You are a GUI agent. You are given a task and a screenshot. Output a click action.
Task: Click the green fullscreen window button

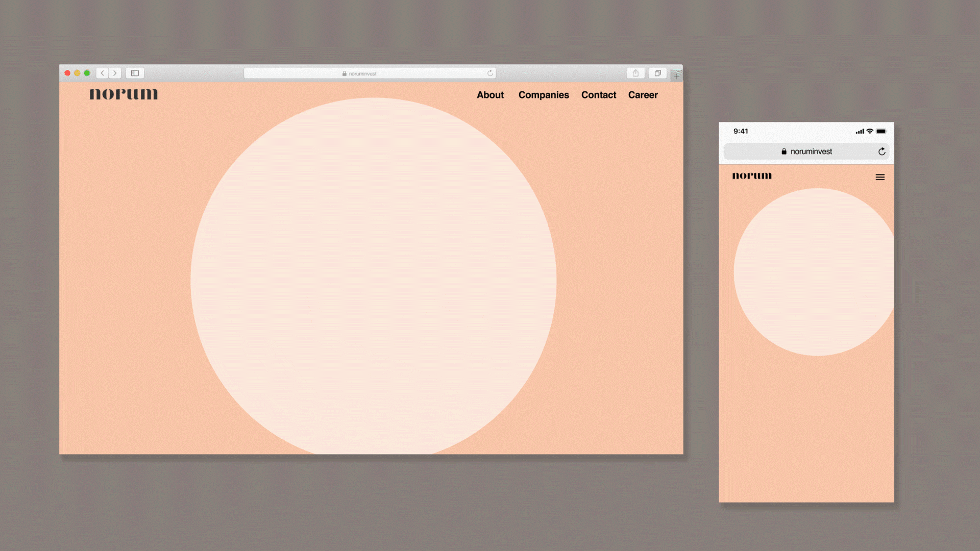(87, 73)
